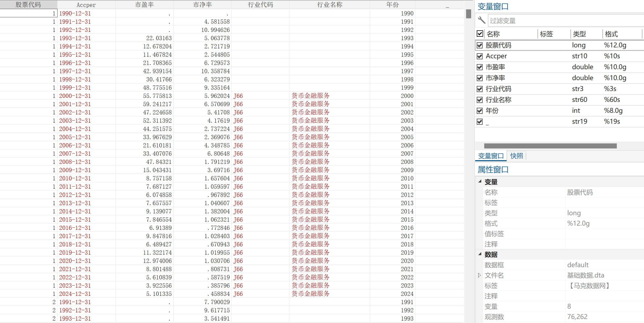Click the wrench filter settings icon

(x=481, y=20)
